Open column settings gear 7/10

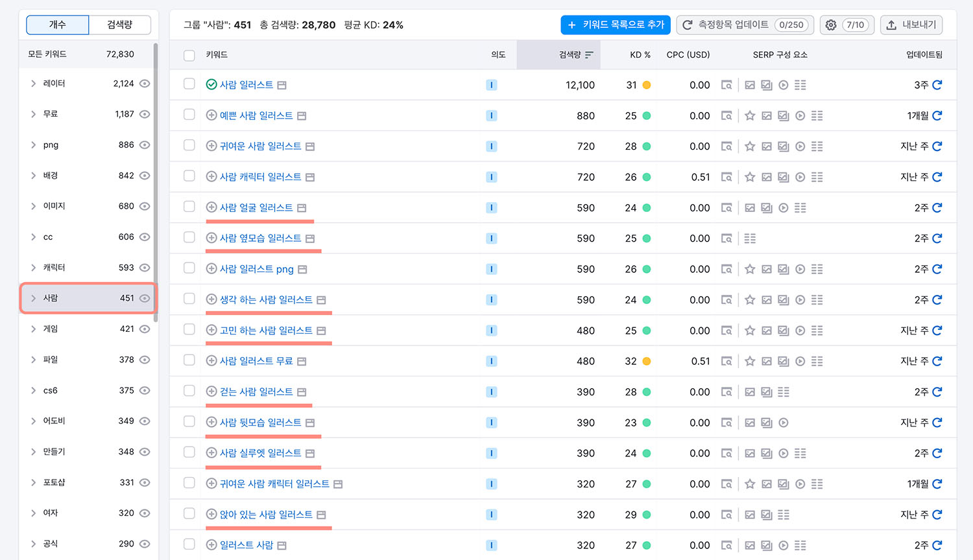click(847, 25)
